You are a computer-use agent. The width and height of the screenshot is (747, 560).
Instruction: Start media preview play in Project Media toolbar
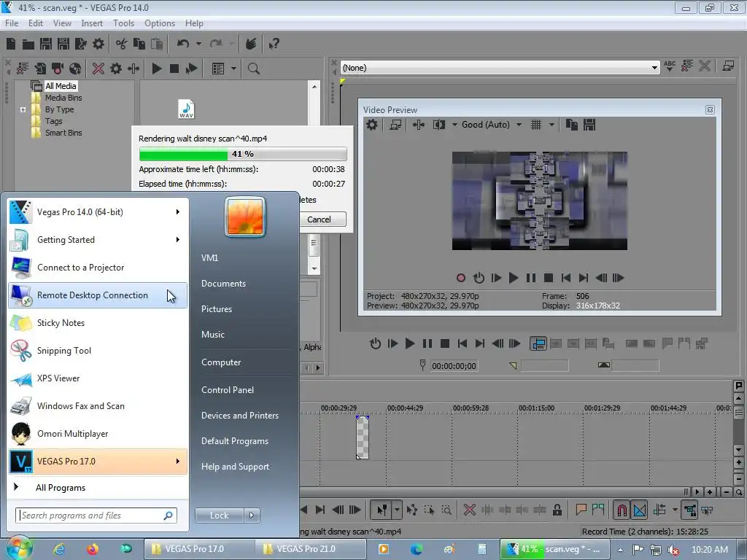tap(157, 69)
